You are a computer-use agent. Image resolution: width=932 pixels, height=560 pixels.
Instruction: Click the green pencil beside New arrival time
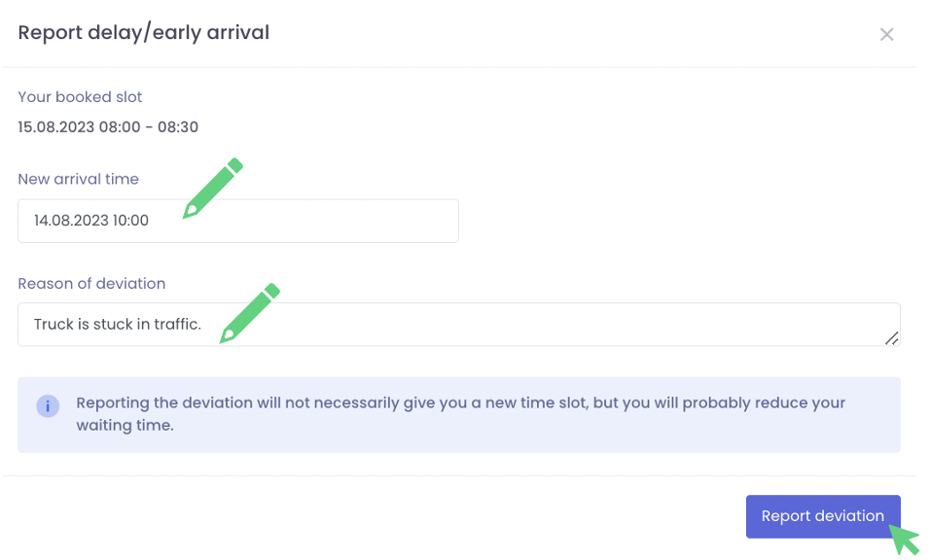tap(213, 188)
